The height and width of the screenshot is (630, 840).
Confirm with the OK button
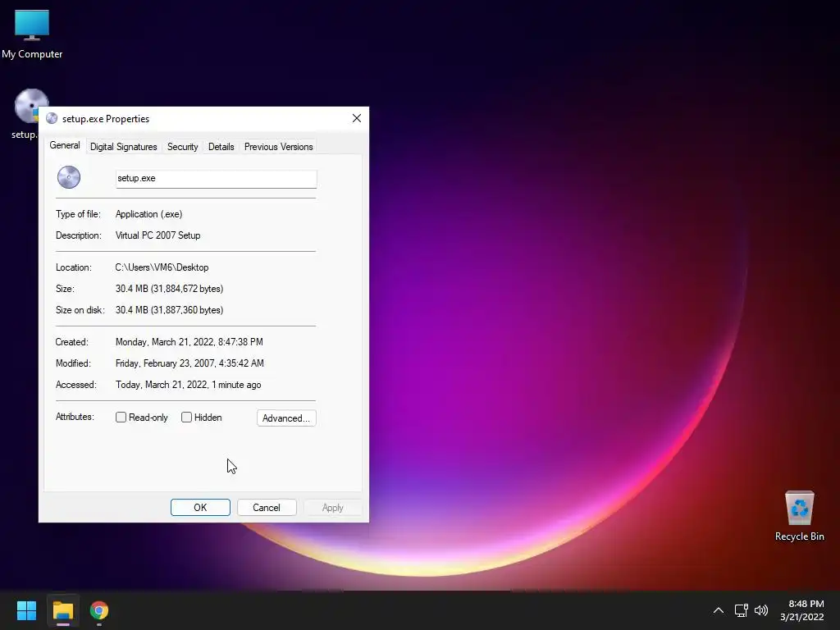tap(200, 507)
